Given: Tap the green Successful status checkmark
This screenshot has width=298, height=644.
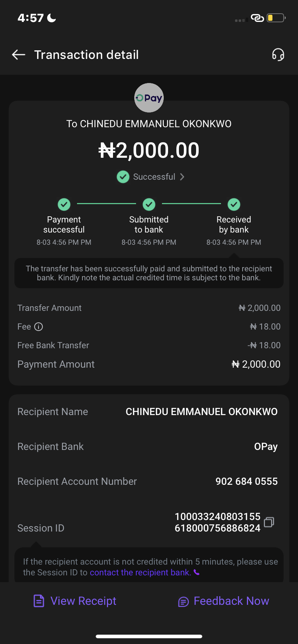Looking at the screenshot, I should 123,177.
